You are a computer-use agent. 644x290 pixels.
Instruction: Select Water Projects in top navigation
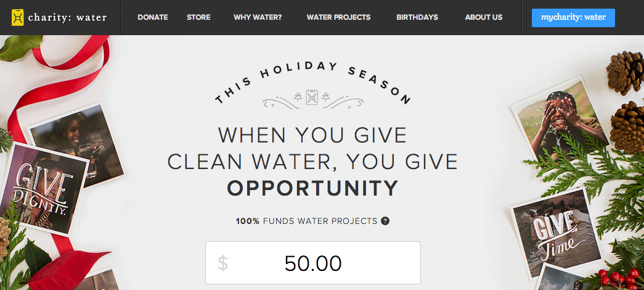click(x=338, y=17)
